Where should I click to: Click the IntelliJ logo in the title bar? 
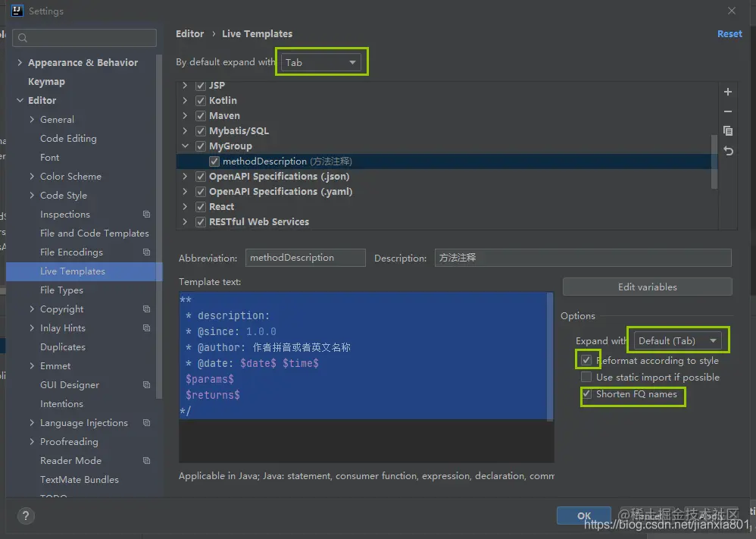(x=17, y=11)
